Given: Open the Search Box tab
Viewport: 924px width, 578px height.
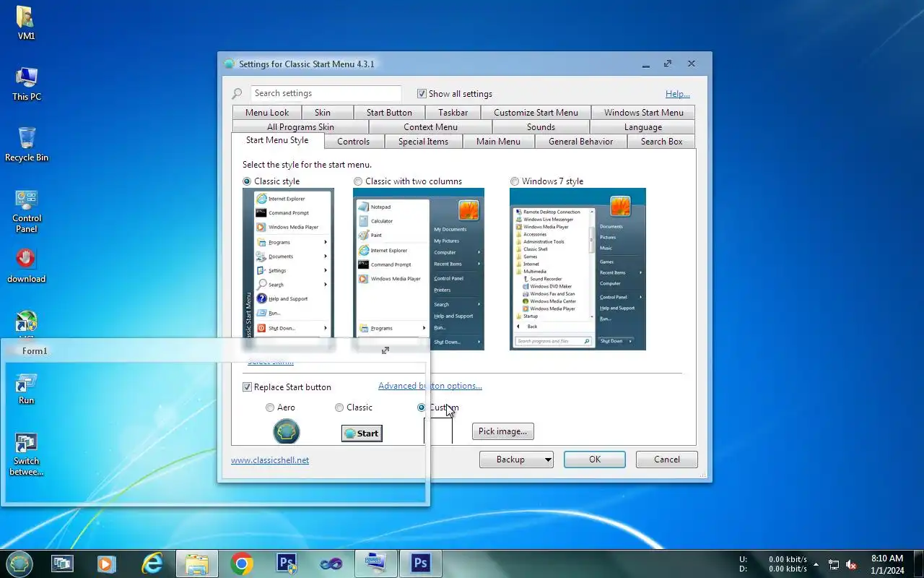Looking at the screenshot, I should (661, 142).
